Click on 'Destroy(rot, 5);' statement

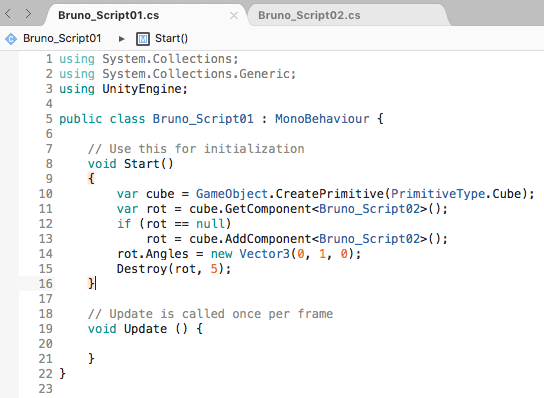tap(174, 269)
